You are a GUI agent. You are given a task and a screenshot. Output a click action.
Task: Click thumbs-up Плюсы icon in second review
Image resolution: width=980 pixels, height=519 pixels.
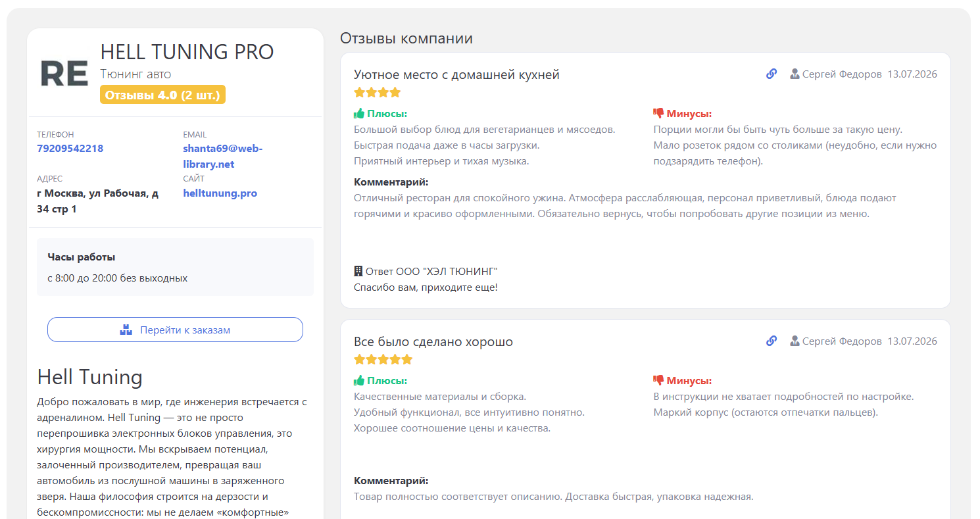[x=359, y=380]
